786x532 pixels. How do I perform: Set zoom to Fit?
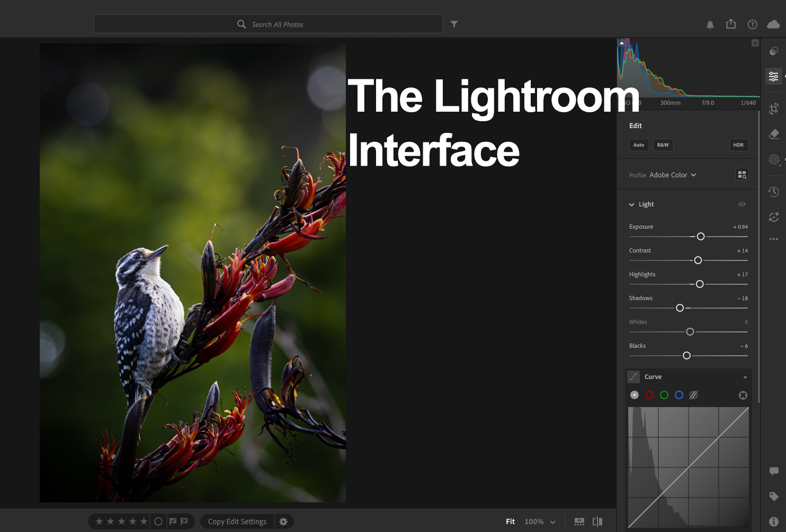pos(510,521)
